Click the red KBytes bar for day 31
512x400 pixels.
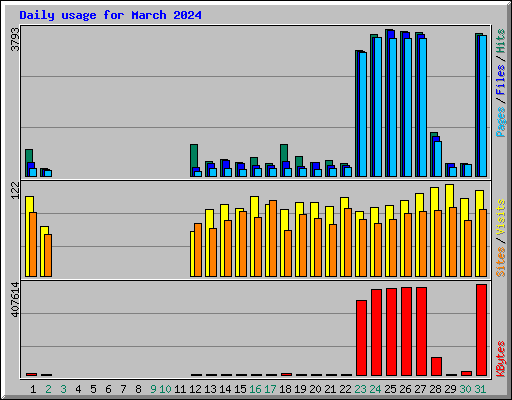[481, 330]
